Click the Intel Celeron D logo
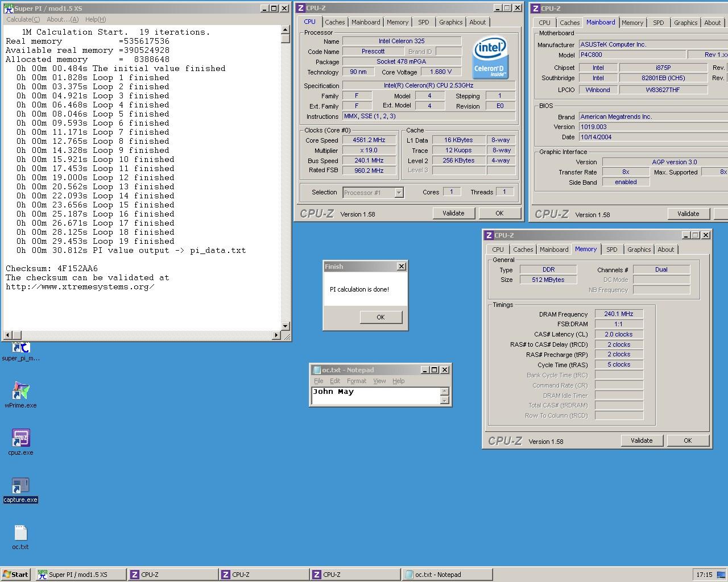728x582 pixels. click(490, 59)
